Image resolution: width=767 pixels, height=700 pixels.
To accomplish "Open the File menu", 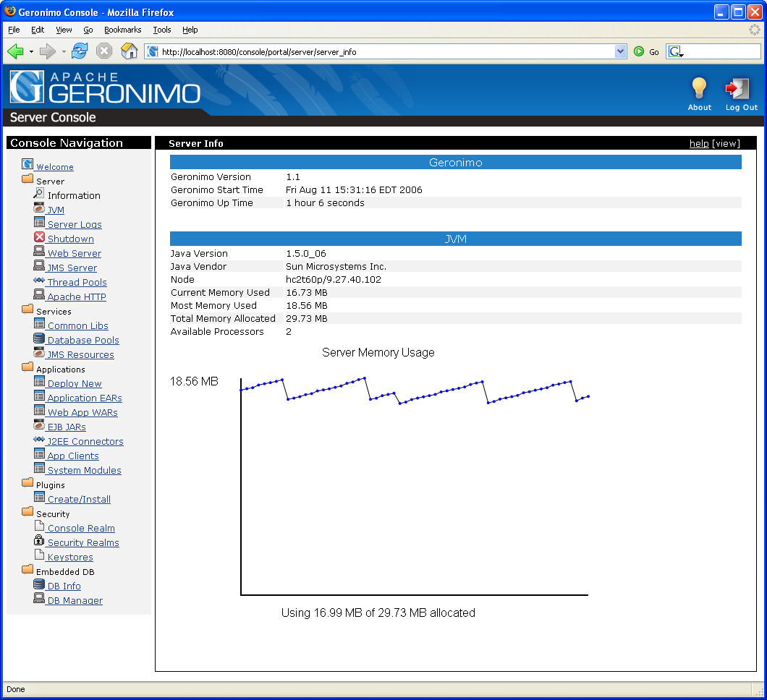I will click(14, 30).
